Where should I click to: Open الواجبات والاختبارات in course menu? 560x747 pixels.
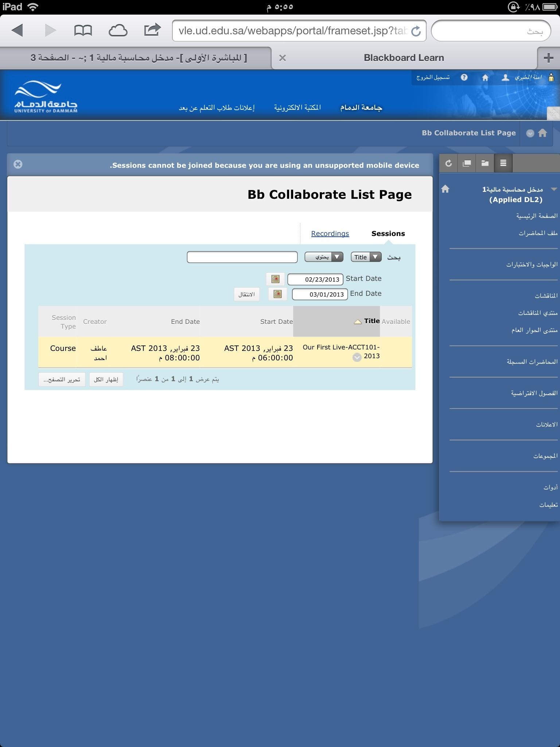pos(532,264)
